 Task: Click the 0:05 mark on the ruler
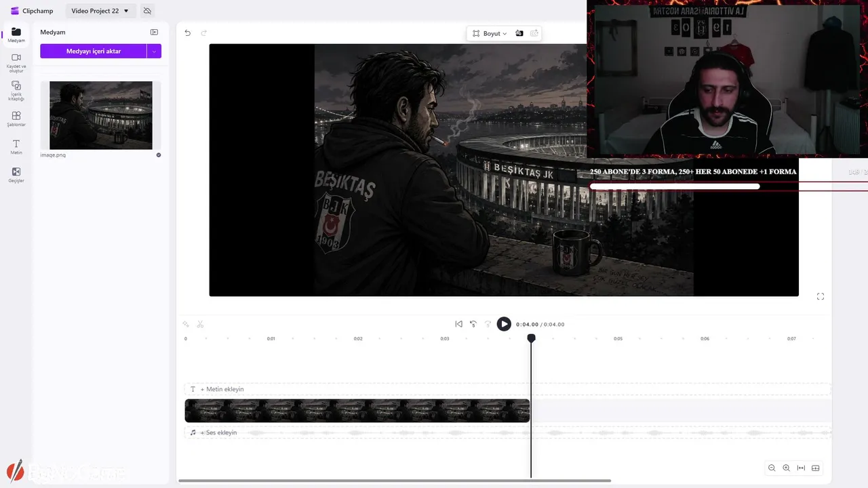tap(618, 338)
